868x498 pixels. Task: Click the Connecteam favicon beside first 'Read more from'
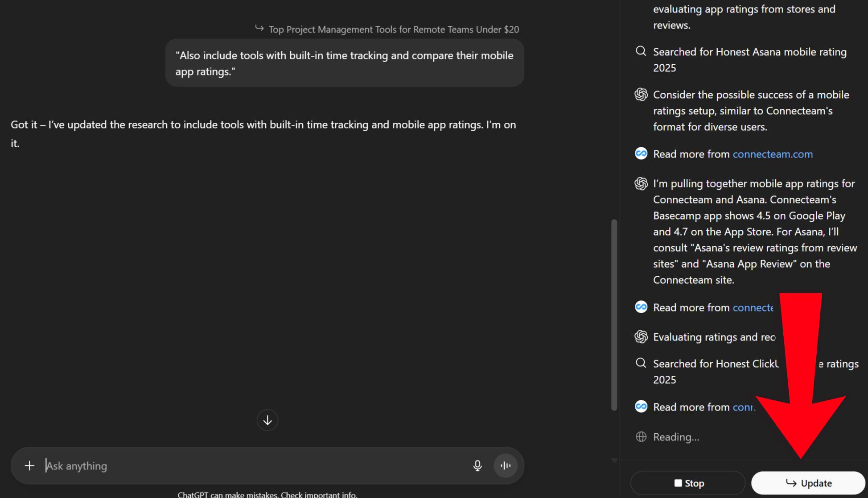click(x=641, y=154)
